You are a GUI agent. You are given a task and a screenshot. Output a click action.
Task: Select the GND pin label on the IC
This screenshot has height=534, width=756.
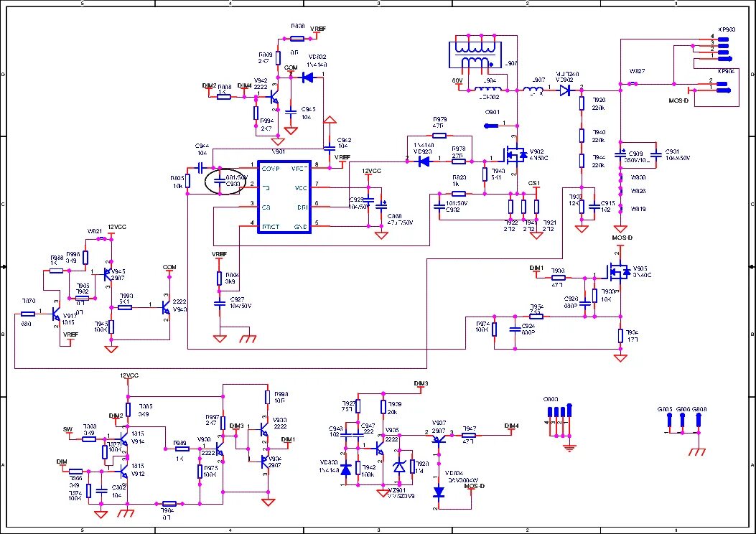click(300, 227)
